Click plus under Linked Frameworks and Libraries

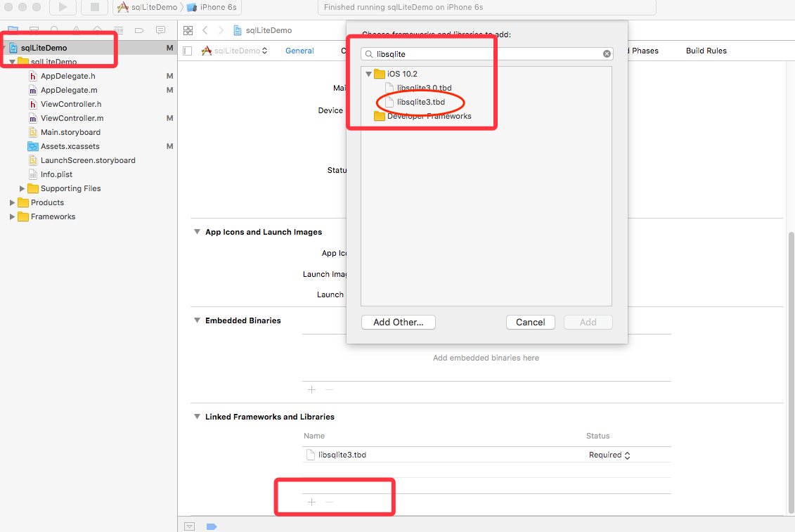(311, 502)
